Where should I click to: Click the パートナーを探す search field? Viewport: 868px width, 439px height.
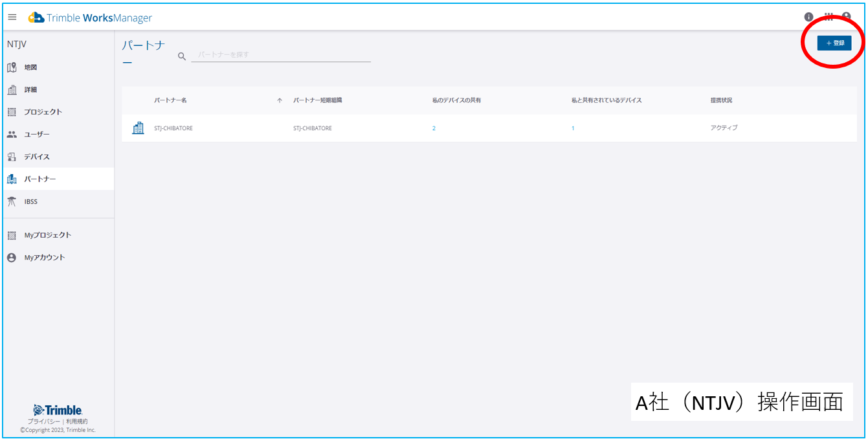click(280, 55)
